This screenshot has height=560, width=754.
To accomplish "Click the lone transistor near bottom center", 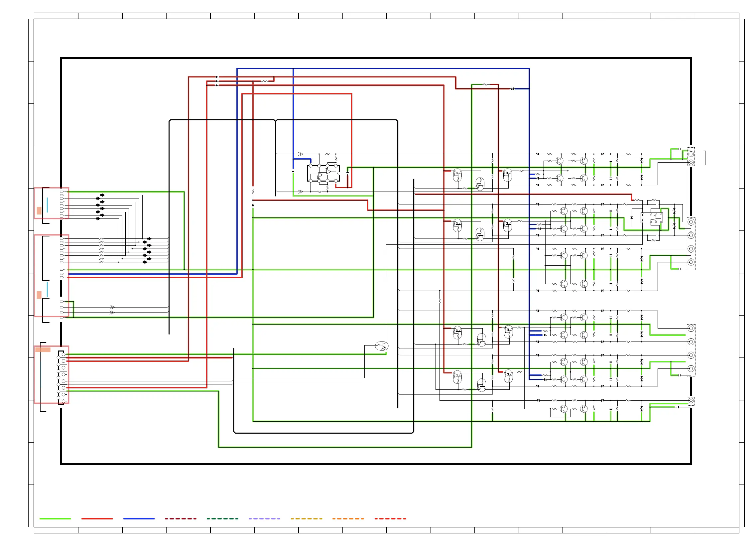I will click(x=382, y=346).
